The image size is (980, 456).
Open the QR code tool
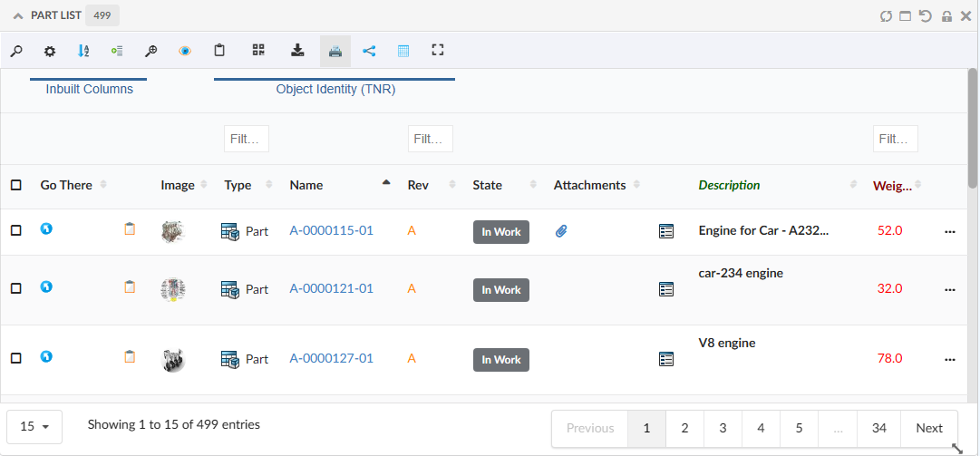pyautogui.click(x=258, y=51)
